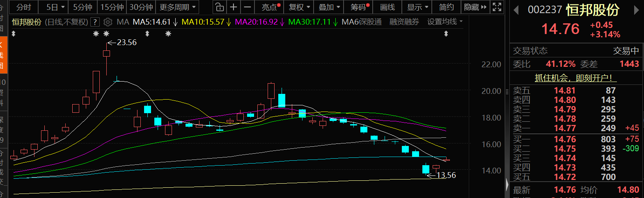This screenshot has width=644, height=198.
Task: Go to next stock arrow
Action: [x=637, y=10]
